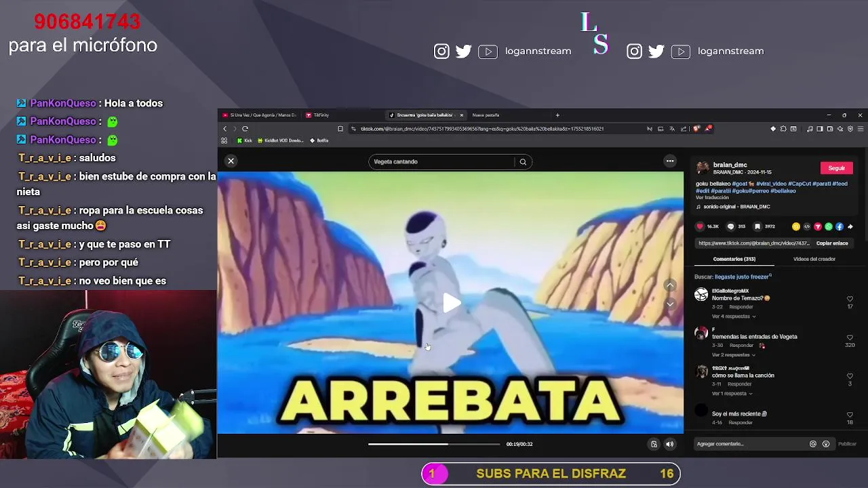868x488 pixels.
Task: Click the browser back arrow
Action: 225,129
